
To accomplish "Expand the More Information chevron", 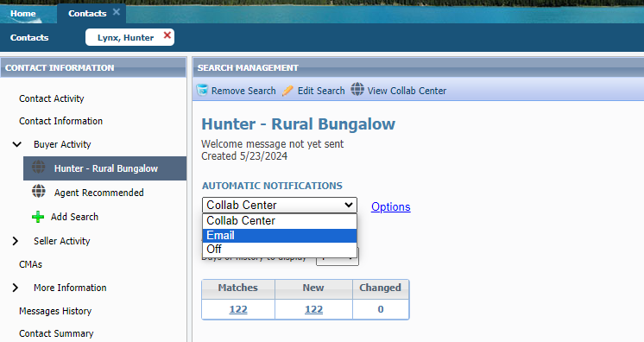I will [16, 288].
